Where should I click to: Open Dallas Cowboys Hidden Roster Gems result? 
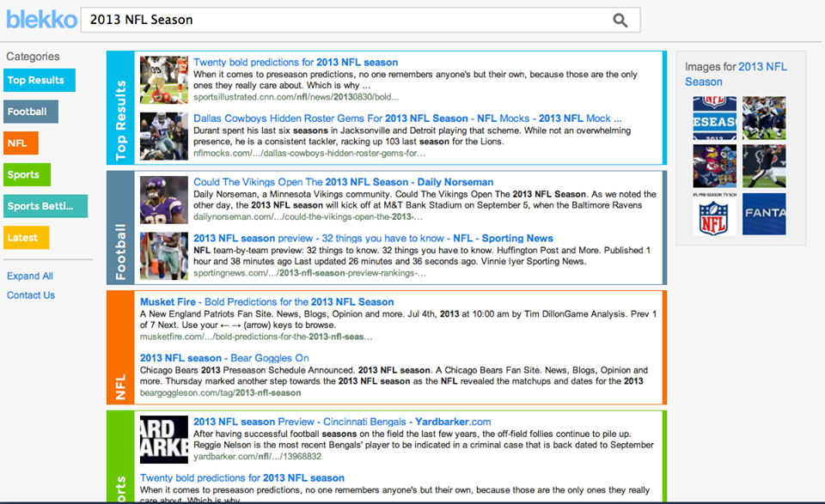[x=407, y=118]
